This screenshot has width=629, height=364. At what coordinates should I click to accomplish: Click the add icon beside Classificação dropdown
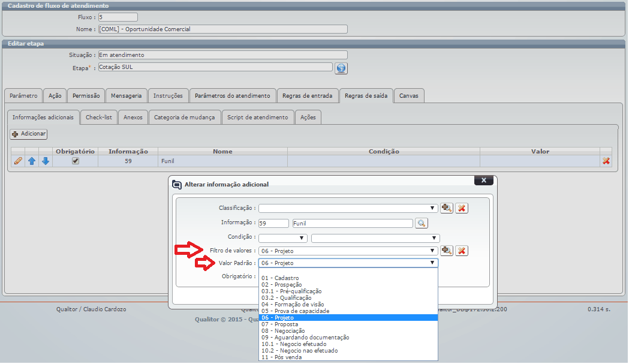(x=447, y=208)
